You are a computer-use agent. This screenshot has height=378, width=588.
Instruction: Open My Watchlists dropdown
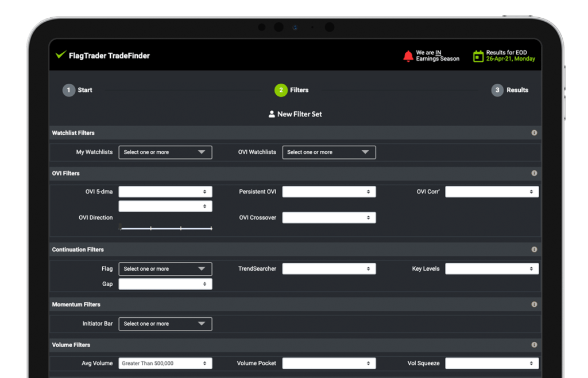165,153
